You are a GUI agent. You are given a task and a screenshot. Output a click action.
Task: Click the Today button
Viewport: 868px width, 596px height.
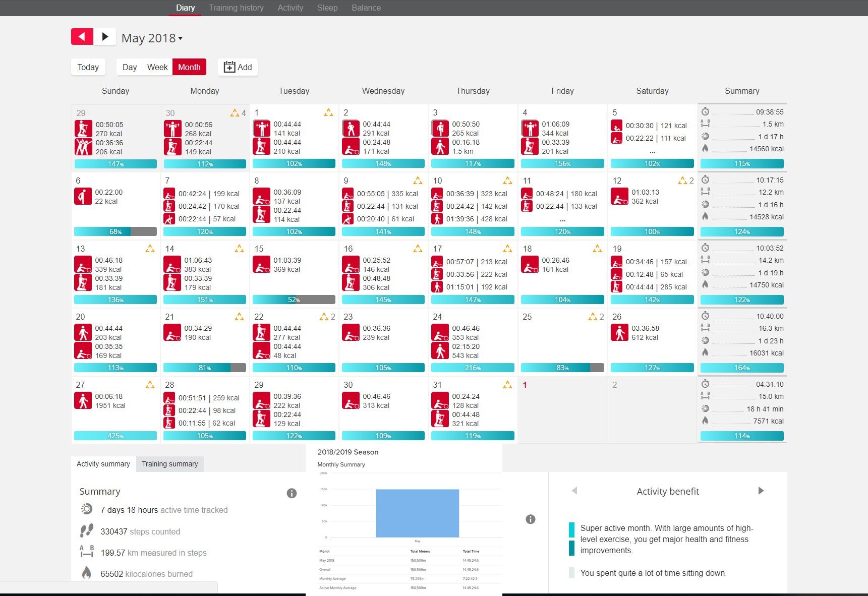[x=88, y=67]
